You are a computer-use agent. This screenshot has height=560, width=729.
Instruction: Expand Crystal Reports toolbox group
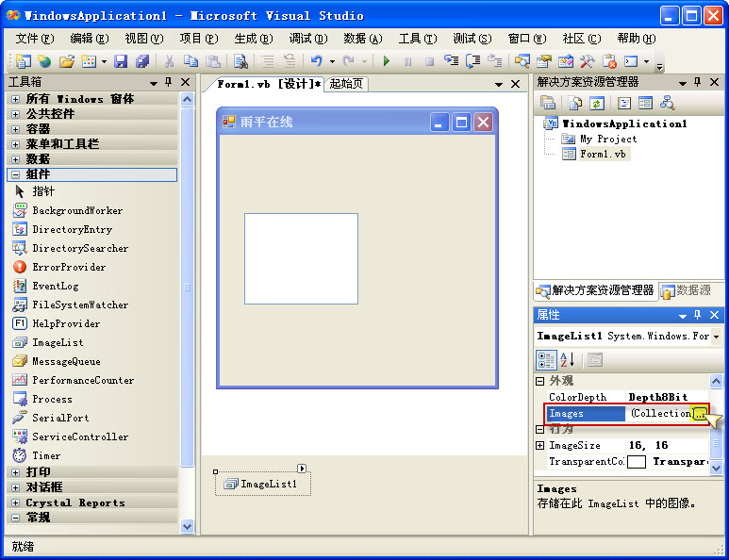point(15,502)
